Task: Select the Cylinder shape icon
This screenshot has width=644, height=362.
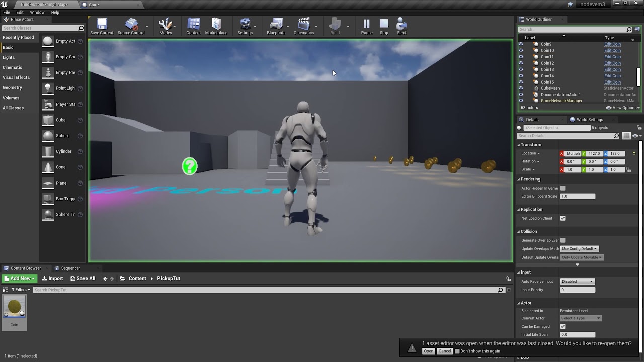Action: 48,151
